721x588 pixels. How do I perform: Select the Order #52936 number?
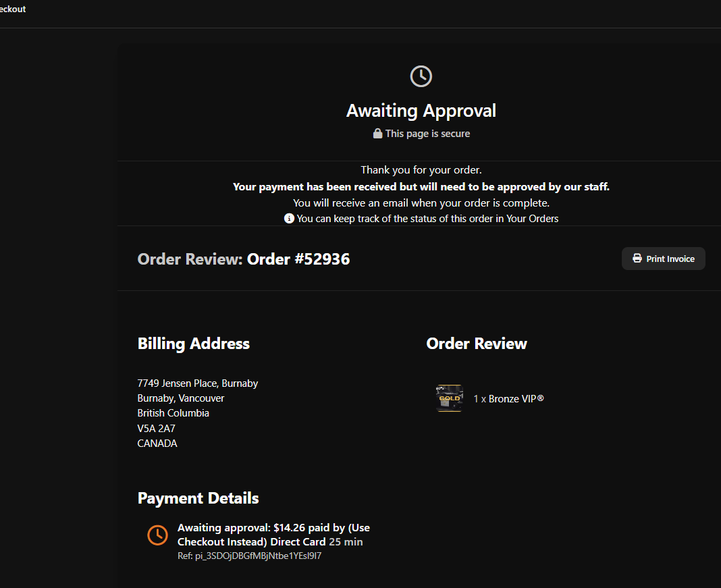tap(298, 259)
